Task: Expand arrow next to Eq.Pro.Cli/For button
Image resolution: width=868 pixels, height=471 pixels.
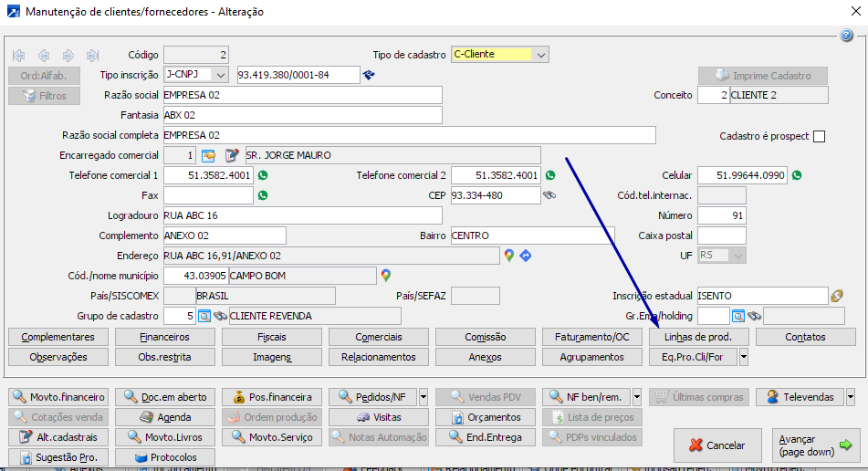Action: pyautogui.click(x=744, y=357)
